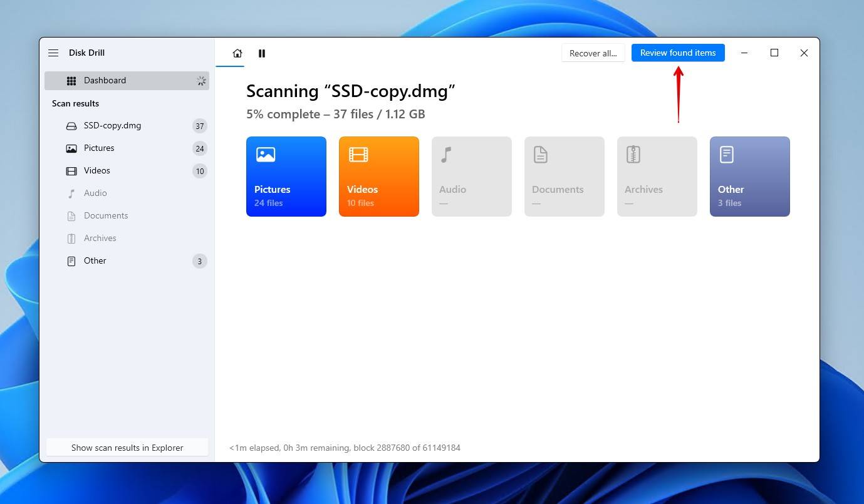Go to the home icon tab
864x504 pixels.
pyautogui.click(x=237, y=53)
